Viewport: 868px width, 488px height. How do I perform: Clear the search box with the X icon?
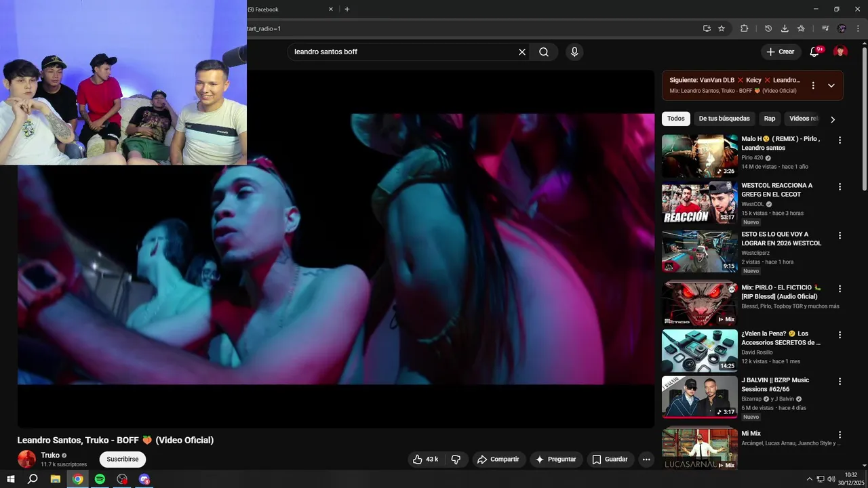click(x=522, y=52)
